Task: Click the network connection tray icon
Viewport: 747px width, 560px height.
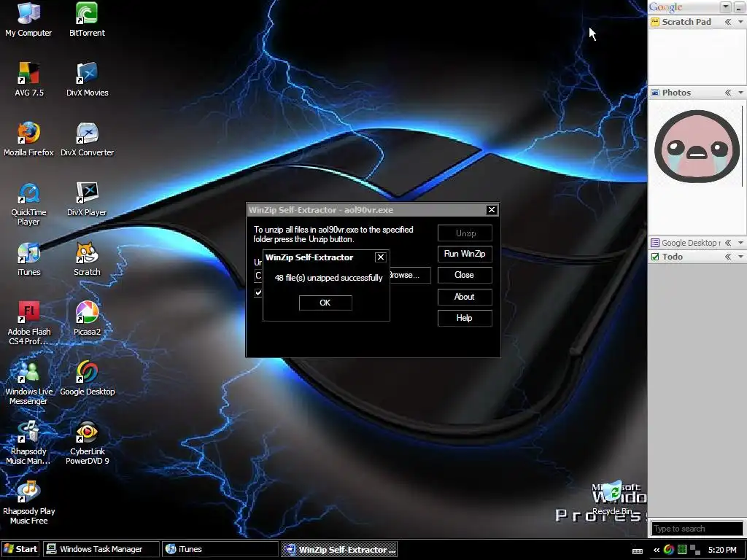Action: click(695, 550)
